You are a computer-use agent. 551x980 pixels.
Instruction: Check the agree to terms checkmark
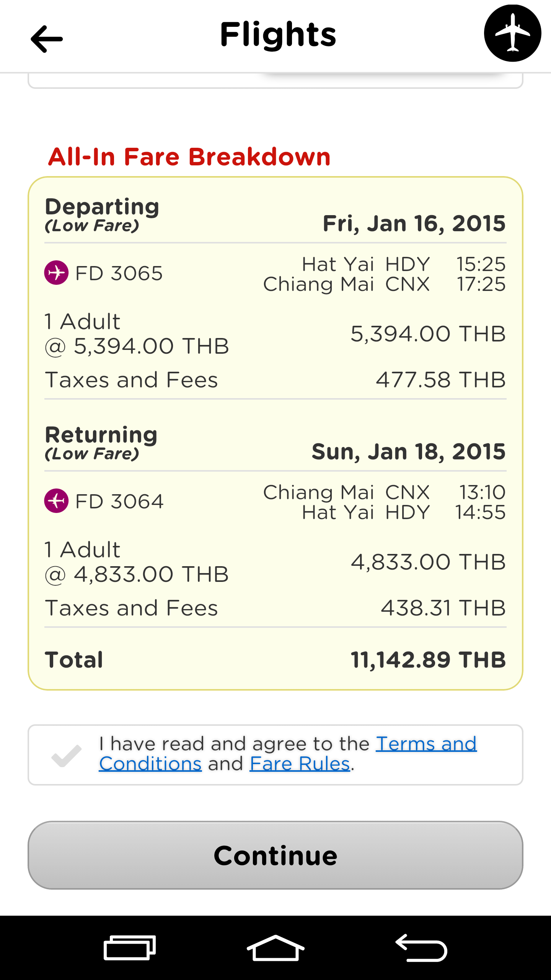click(x=67, y=756)
